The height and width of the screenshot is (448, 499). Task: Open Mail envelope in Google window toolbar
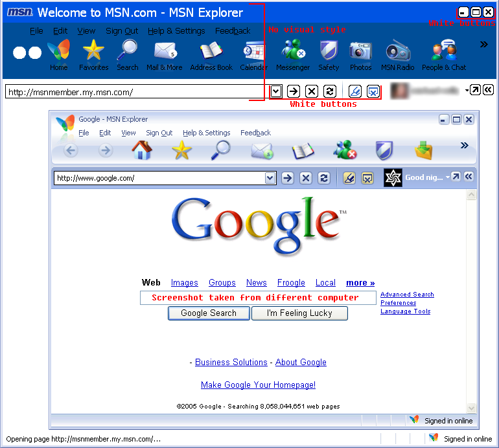pos(262,151)
